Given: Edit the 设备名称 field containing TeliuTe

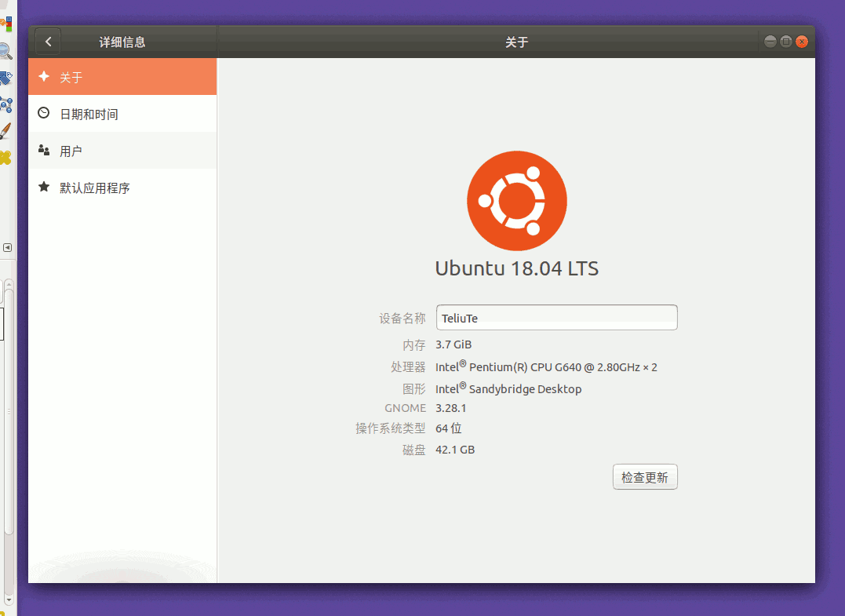Looking at the screenshot, I should click(557, 318).
